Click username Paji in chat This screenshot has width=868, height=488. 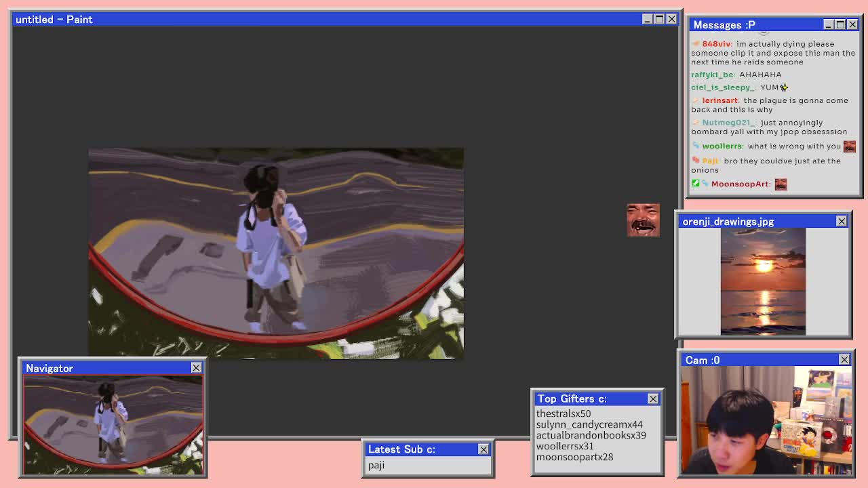point(710,161)
